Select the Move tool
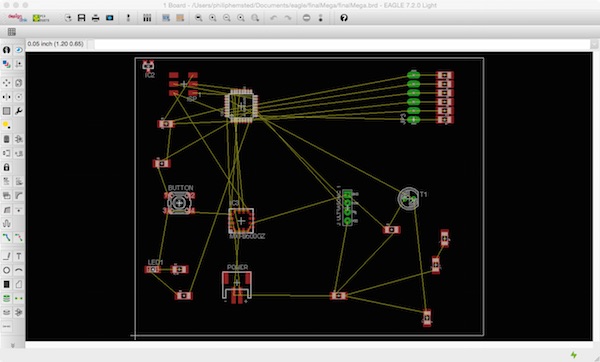This screenshot has width=600, height=362. point(7,83)
